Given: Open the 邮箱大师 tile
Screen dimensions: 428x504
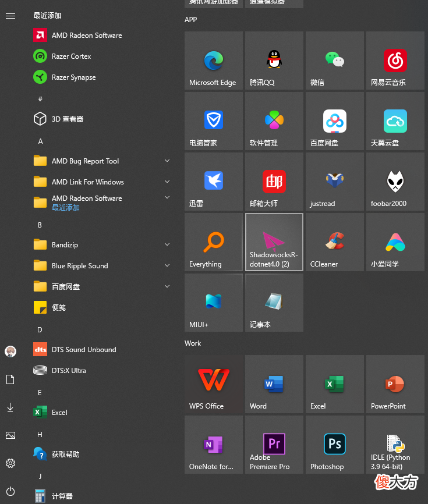Looking at the screenshot, I should 274,182.
